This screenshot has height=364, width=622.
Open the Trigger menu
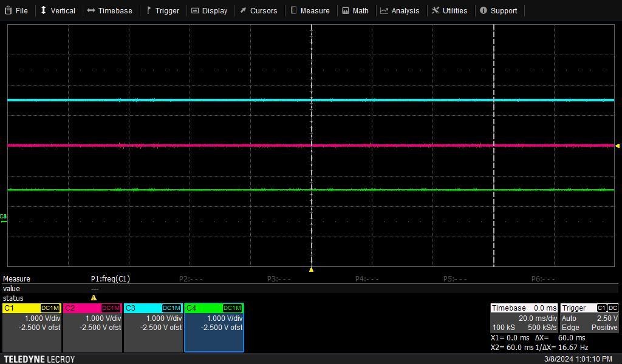pos(163,11)
